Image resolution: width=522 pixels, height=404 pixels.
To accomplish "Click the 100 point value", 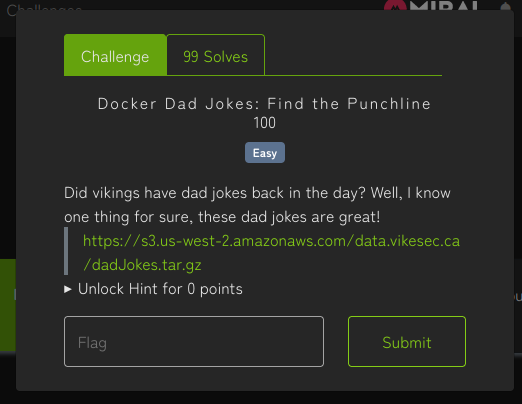I will pyautogui.click(x=264, y=123).
